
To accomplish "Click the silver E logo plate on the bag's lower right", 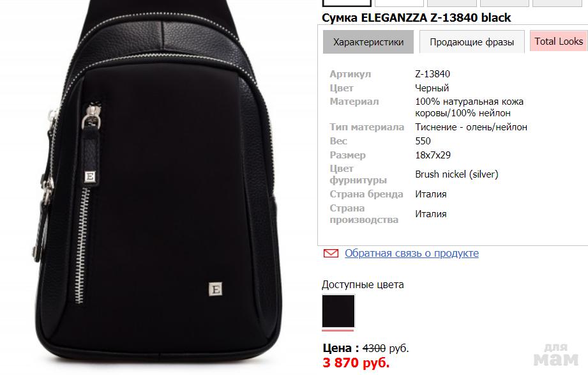I will coord(215,289).
